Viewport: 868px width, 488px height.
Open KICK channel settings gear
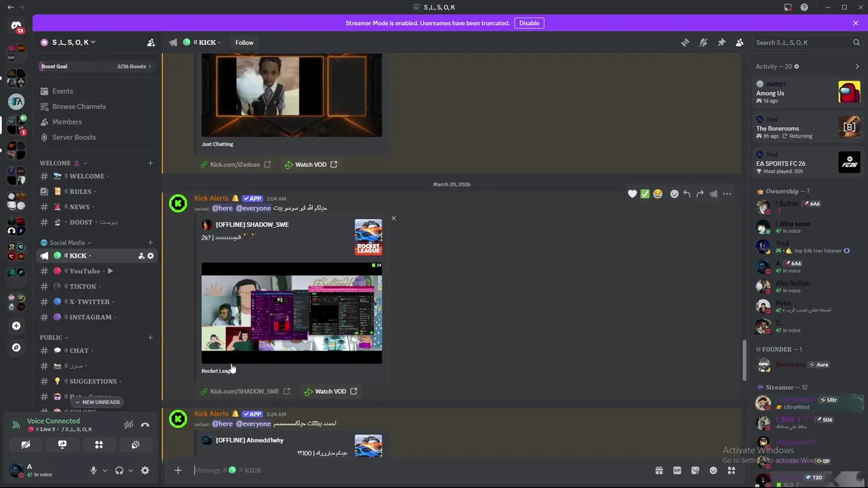(151, 256)
